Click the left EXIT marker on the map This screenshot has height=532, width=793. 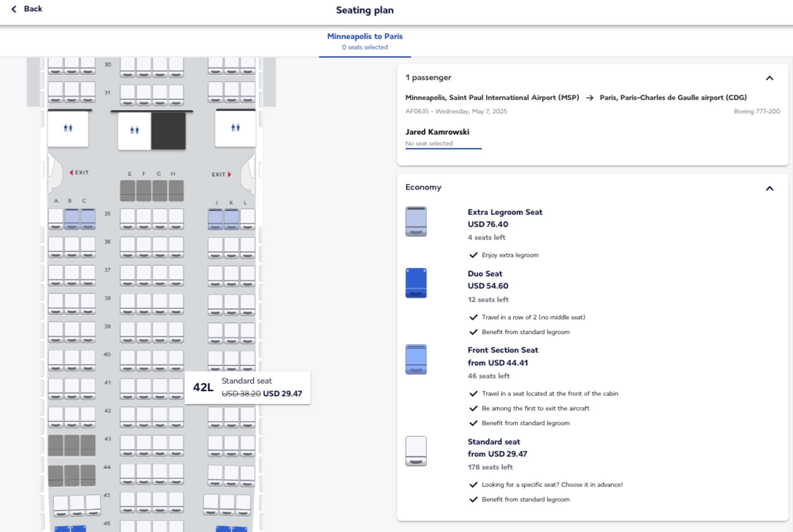pyautogui.click(x=79, y=172)
